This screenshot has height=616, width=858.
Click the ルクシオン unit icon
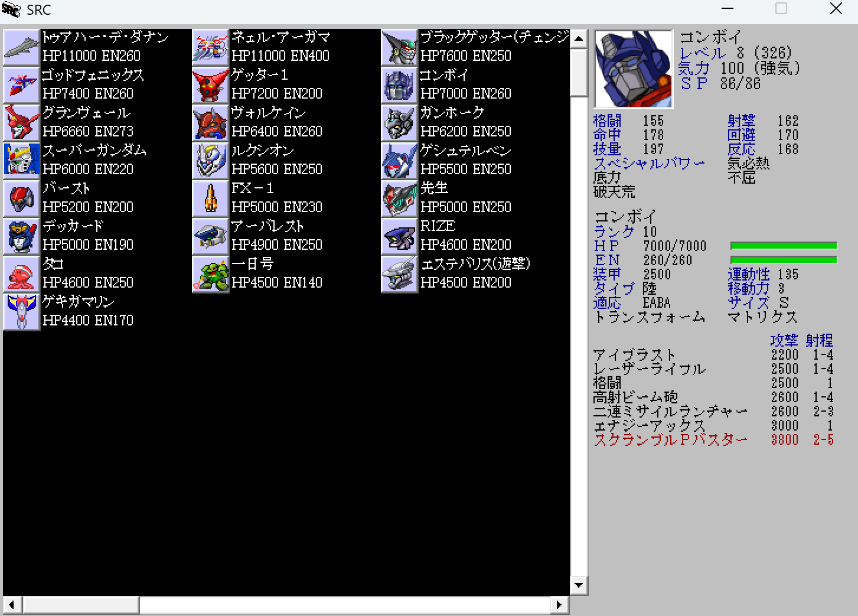tap(211, 161)
